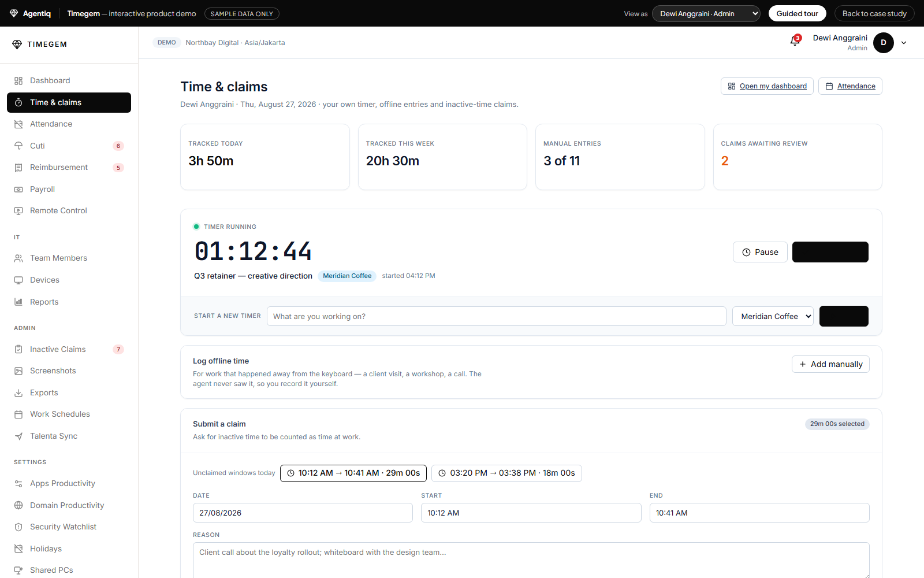Open the Dashboard sidebar item

(69, 81)
